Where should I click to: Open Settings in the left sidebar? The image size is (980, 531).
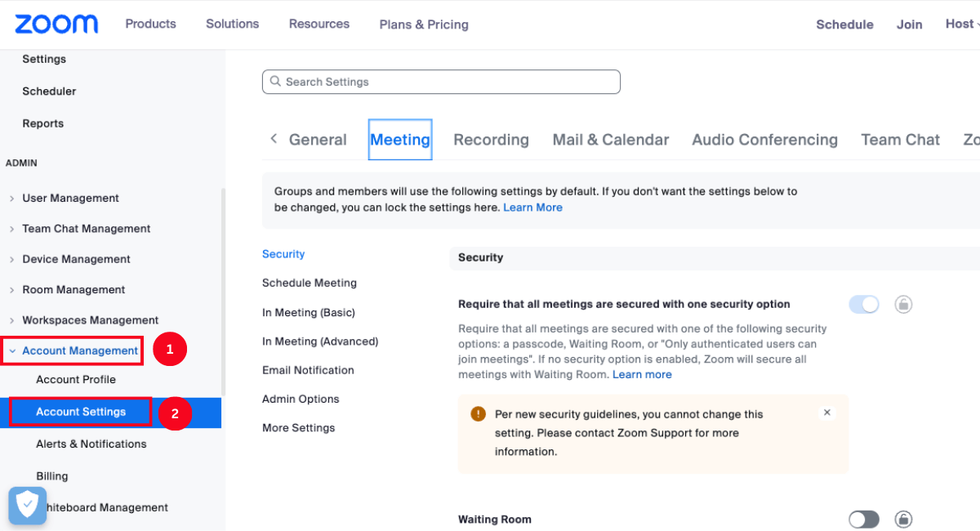point(44,59)
